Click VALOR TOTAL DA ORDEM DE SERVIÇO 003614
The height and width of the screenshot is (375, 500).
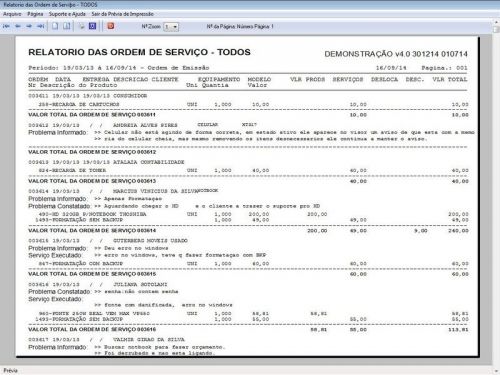[92, 230]
